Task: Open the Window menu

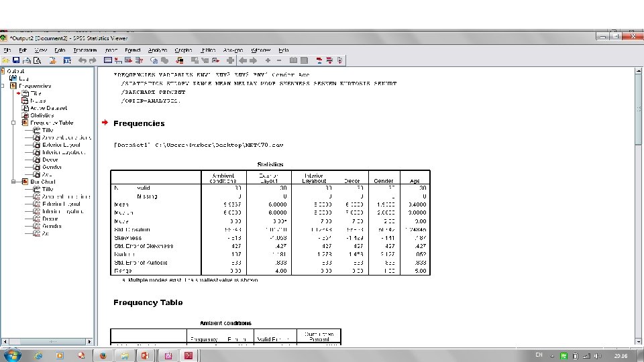Action: coord(260,50)
